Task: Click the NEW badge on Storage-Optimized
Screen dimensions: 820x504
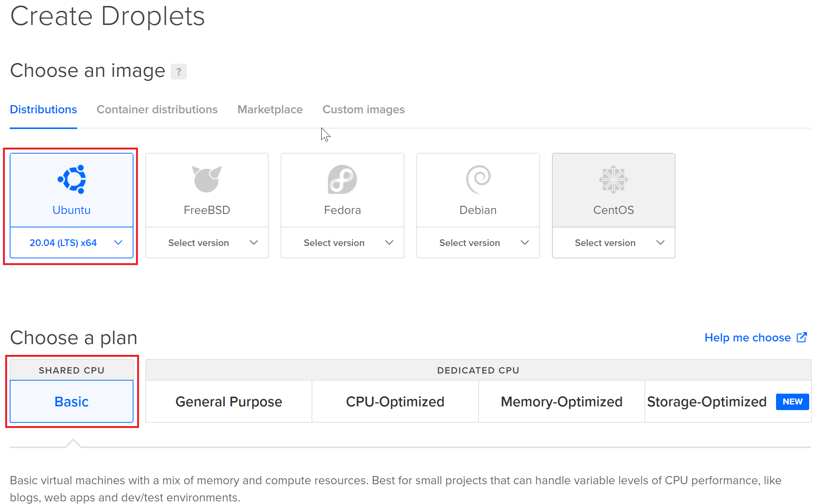Action: coord(792,402)
